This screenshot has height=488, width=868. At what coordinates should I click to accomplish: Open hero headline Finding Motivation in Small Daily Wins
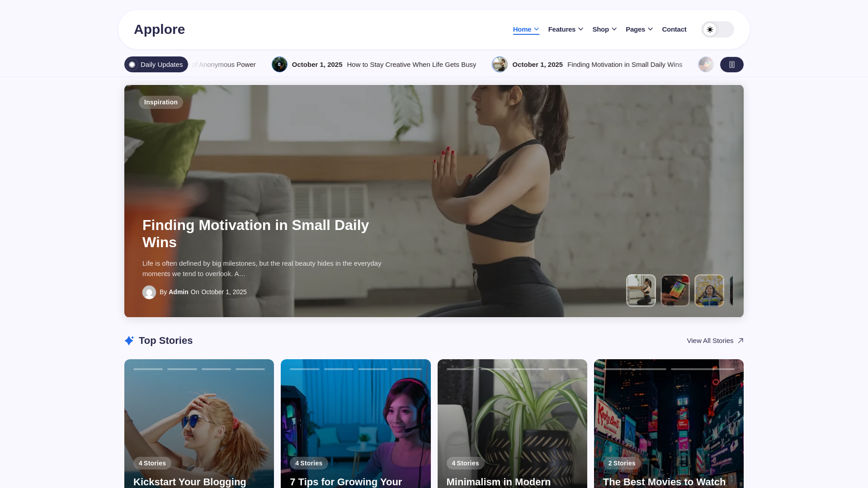255,234
